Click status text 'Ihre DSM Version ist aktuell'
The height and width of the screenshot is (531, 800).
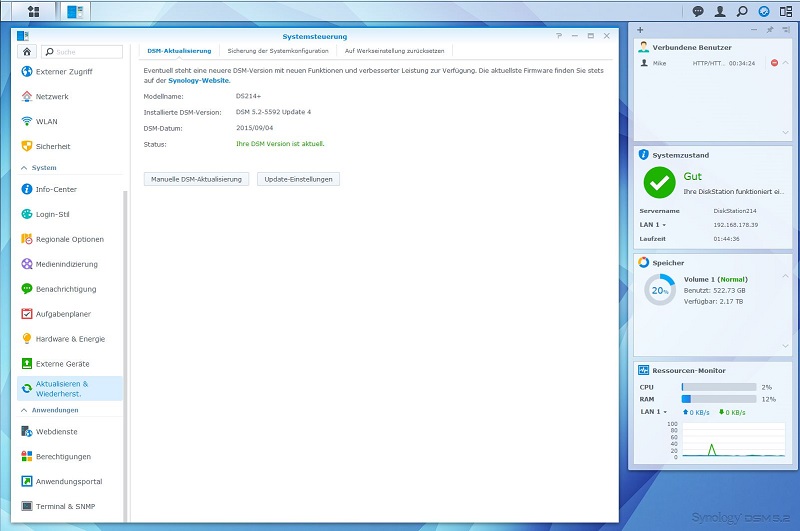(280, 144)
